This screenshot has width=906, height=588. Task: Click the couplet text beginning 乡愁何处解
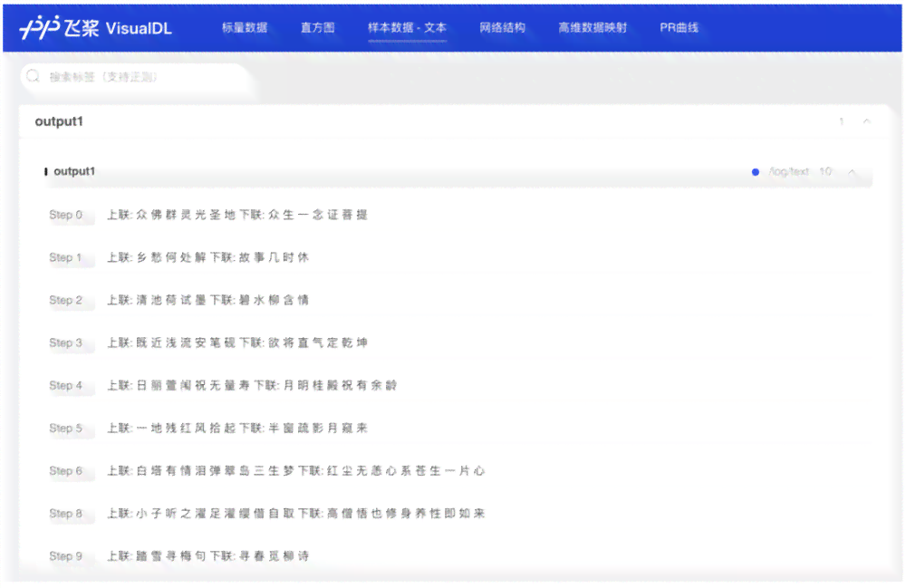click(208, 257)
